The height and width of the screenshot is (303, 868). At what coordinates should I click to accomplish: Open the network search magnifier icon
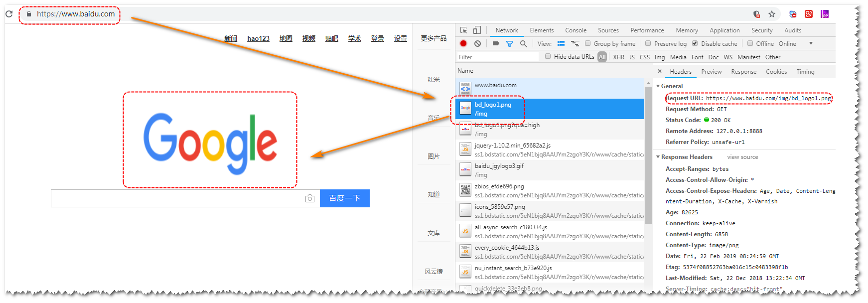(524, 43)
